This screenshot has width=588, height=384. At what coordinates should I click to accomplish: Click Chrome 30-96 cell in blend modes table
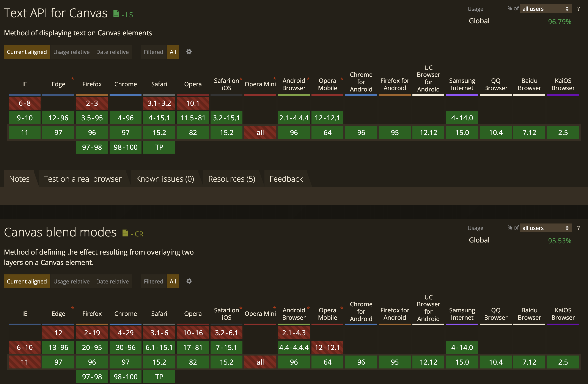[126, 347]
